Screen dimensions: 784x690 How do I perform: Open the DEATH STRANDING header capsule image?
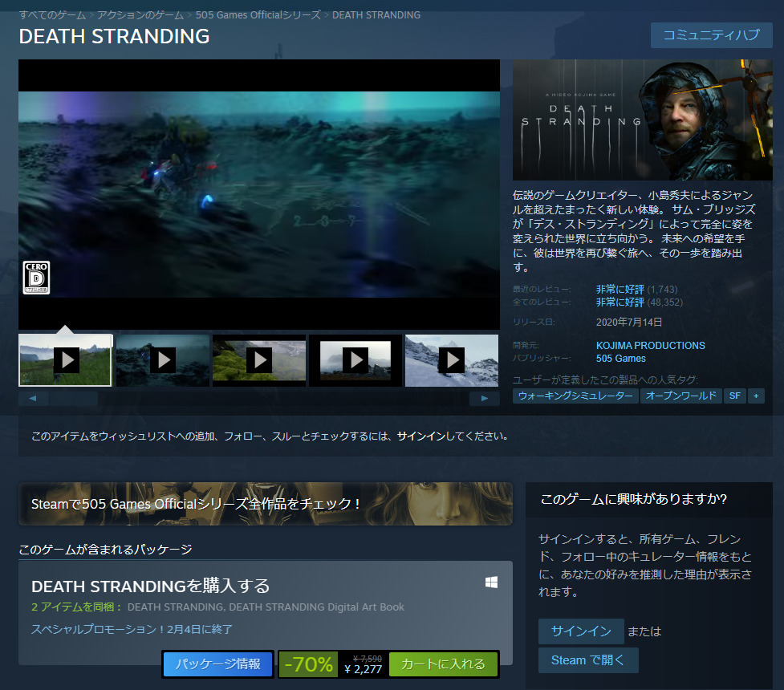643,120
